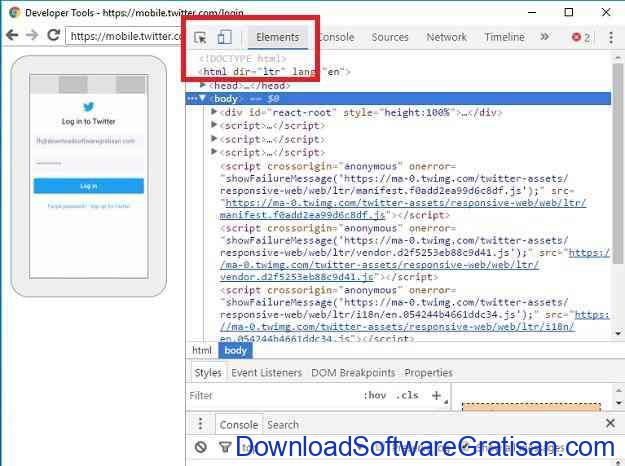Activate the inspect element picker icon
625x466 pixels.
pos(200,37)
